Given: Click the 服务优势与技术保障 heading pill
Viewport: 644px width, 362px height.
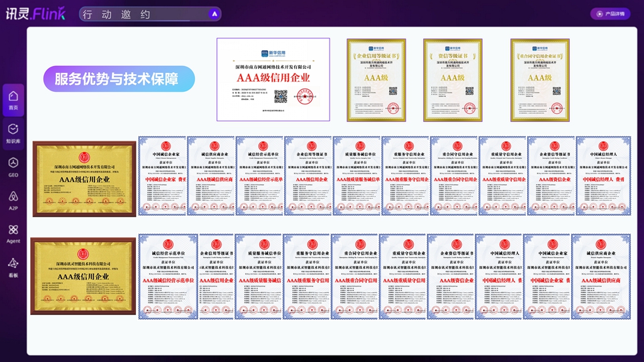Looking at the screenshot, I should click(x=119, y=79).
